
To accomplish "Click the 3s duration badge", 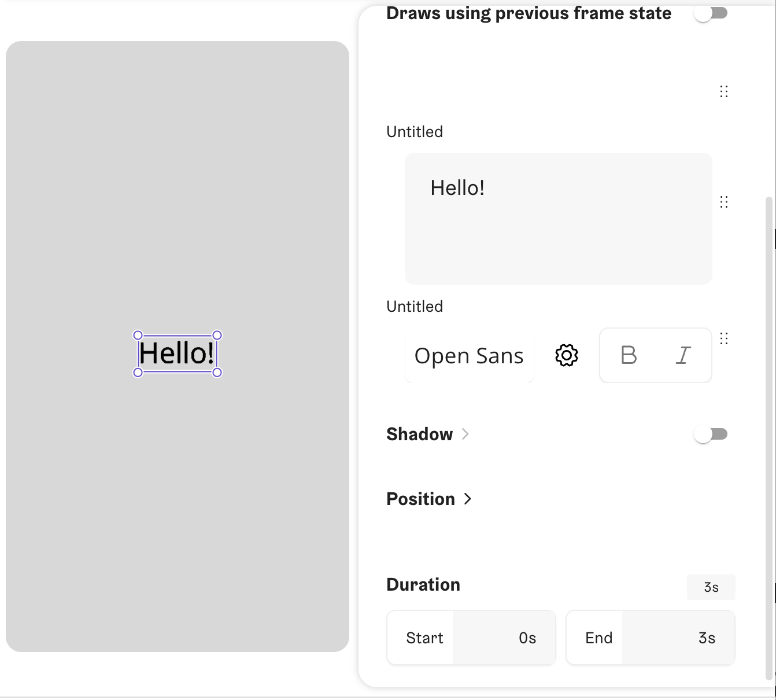I will coord(711,587).
